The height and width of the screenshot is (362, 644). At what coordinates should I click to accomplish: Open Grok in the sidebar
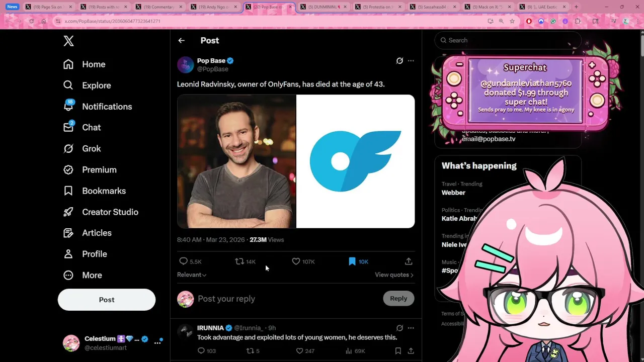82,149
